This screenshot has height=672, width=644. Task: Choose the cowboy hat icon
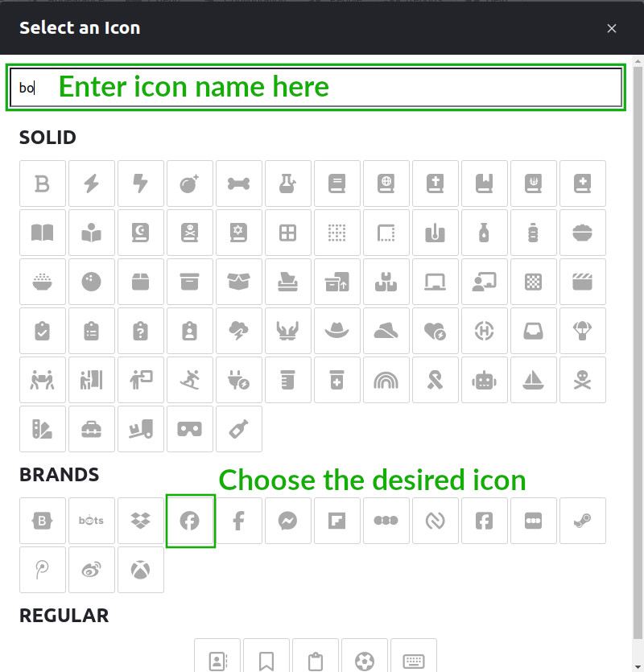pyautogui.click(x=337, y=331)
